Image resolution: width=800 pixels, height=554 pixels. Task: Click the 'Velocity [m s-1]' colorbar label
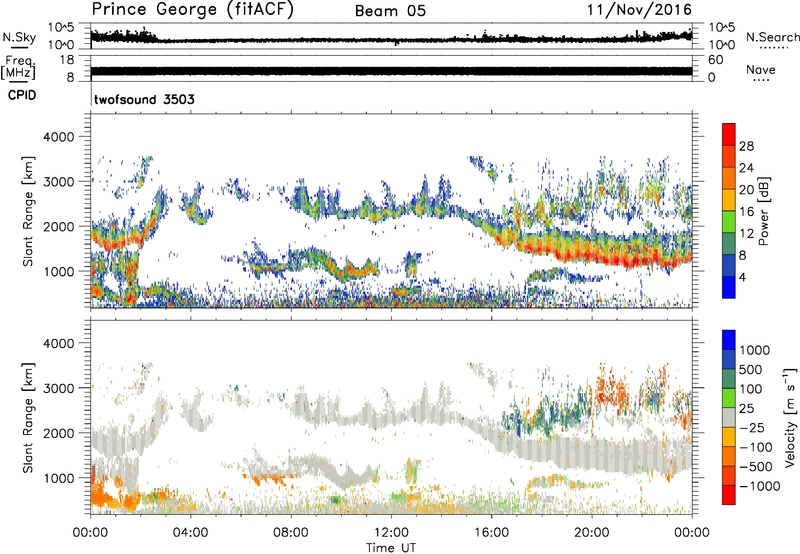pos(790,417)
